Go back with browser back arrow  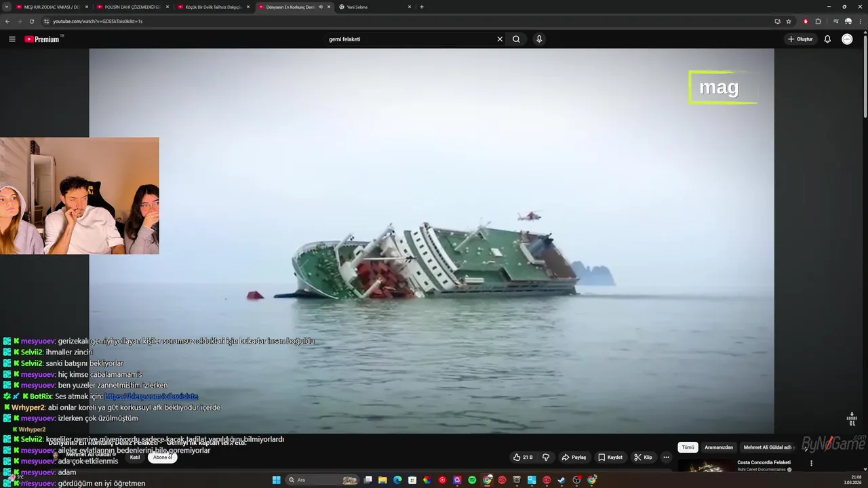tap(7, 21)
